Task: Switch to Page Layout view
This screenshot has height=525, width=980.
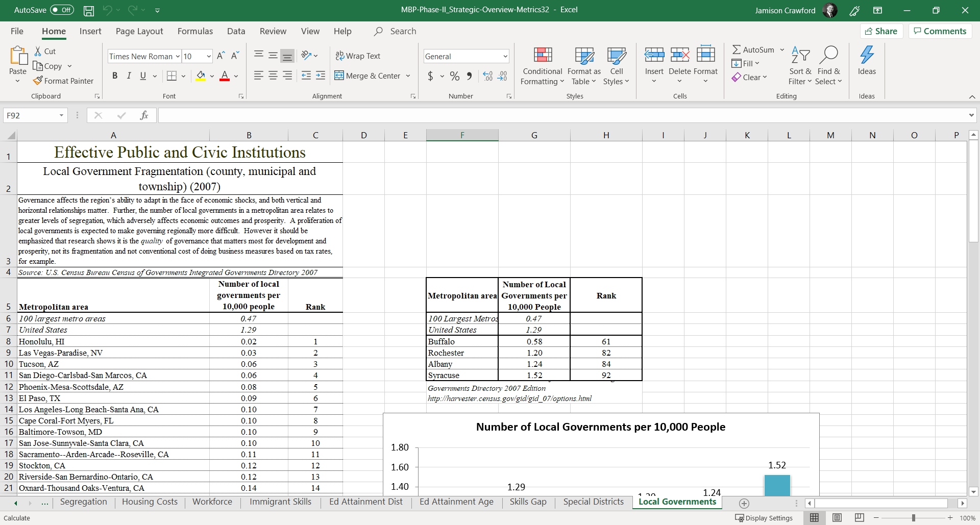Action: (837, 518)
